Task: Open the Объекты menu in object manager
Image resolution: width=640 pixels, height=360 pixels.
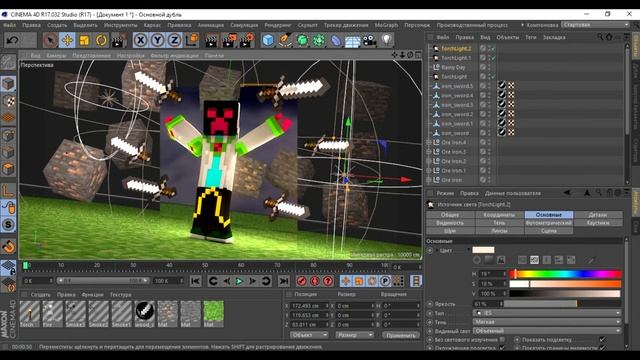Action: click(507, 37)
